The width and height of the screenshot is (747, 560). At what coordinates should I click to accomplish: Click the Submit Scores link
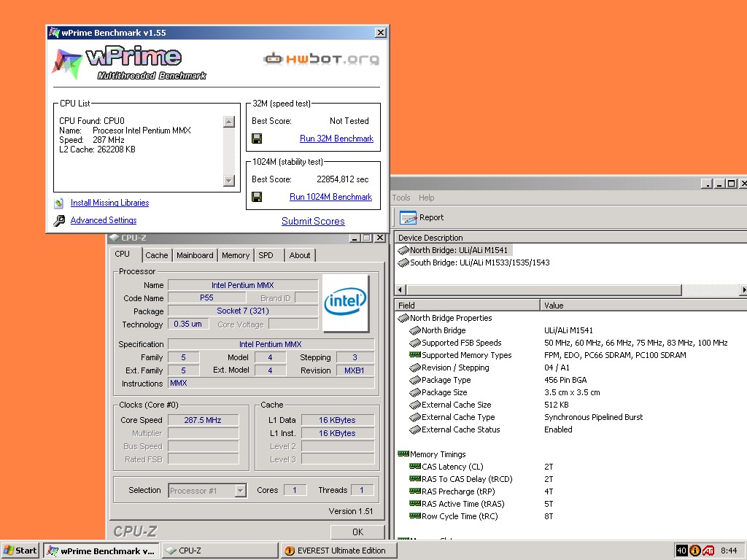[x=313, y=221]
